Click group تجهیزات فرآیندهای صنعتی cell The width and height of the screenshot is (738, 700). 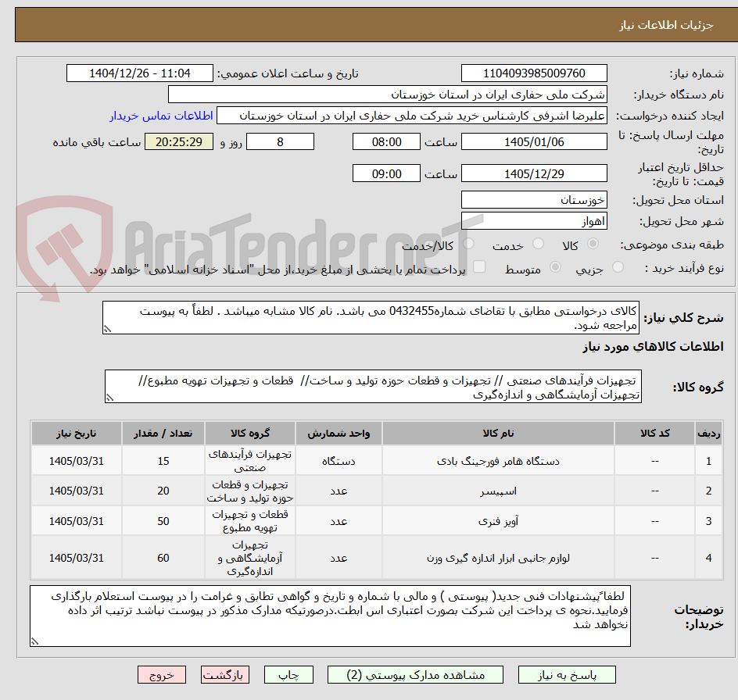coord(250,461)
